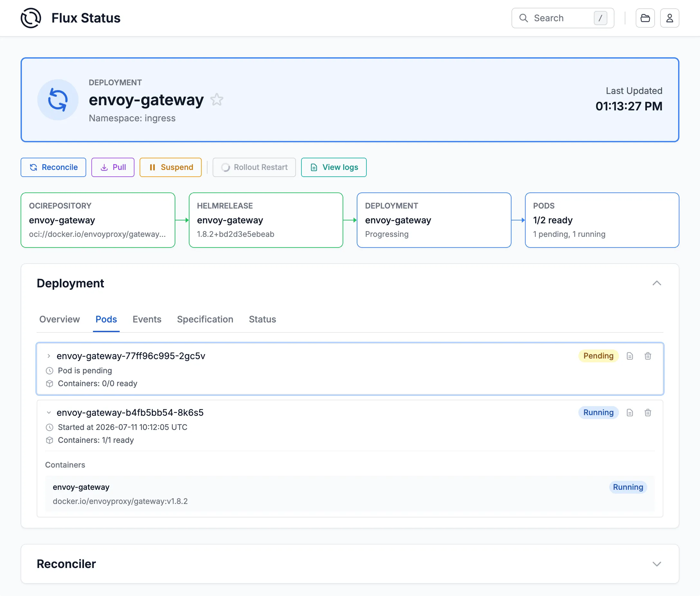Open the Pods 1/2 ready card
The width and height of the screenshot is (700, 596).
tap(602, 220)
